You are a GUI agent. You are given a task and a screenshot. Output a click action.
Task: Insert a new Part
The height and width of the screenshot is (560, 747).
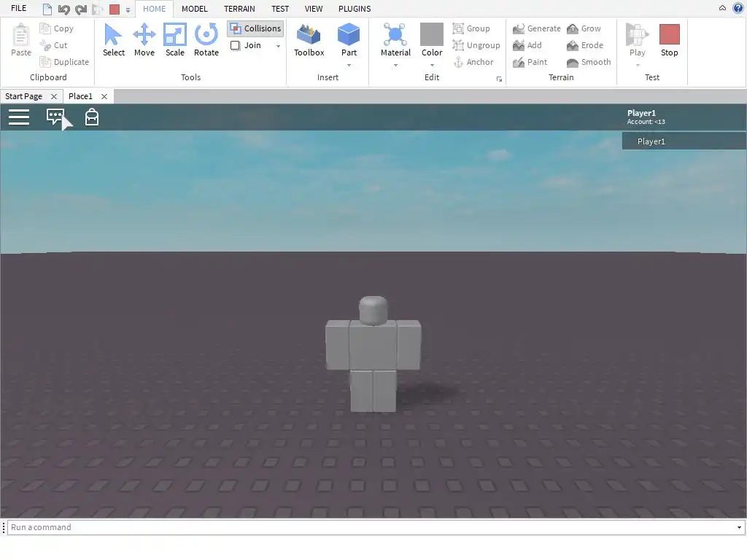pyautogui.click(x=349, y=39)
